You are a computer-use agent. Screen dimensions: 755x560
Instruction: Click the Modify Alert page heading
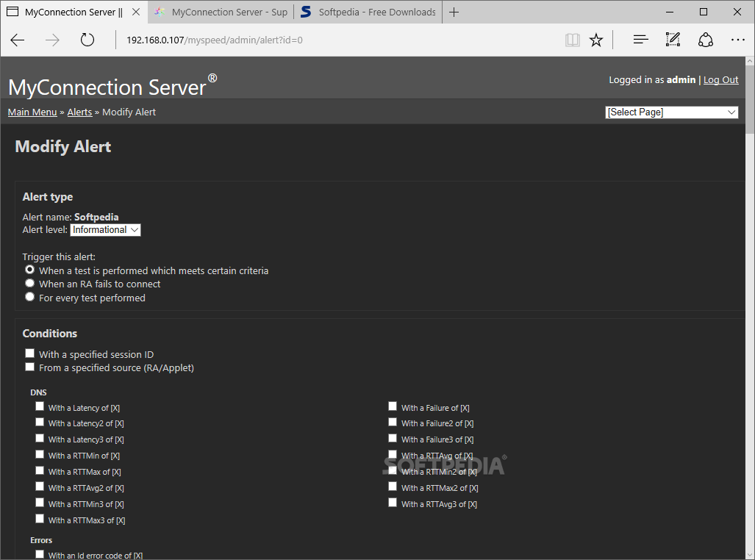(x=63, y=147)
